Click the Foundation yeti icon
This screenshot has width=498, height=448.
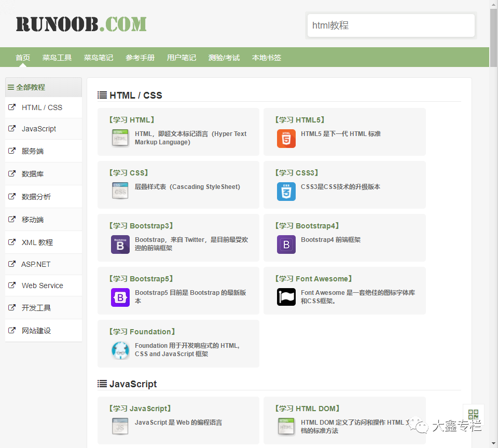pos(120,350)
